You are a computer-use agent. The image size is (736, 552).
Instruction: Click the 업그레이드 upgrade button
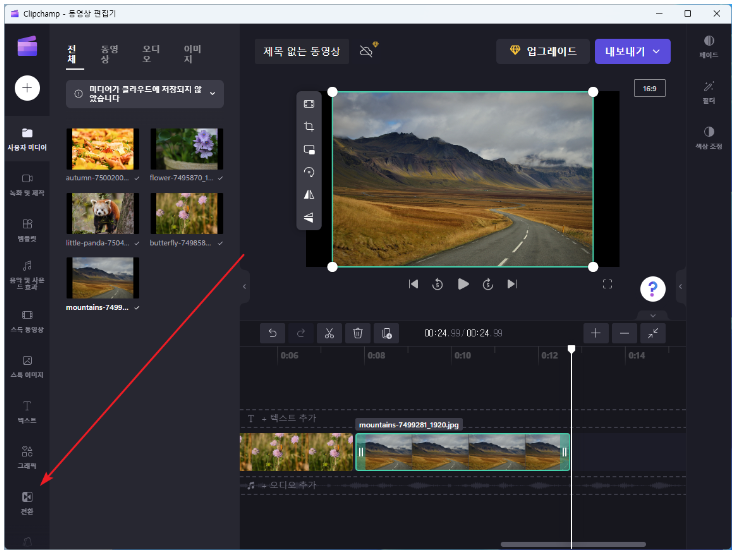pos(543,51)
